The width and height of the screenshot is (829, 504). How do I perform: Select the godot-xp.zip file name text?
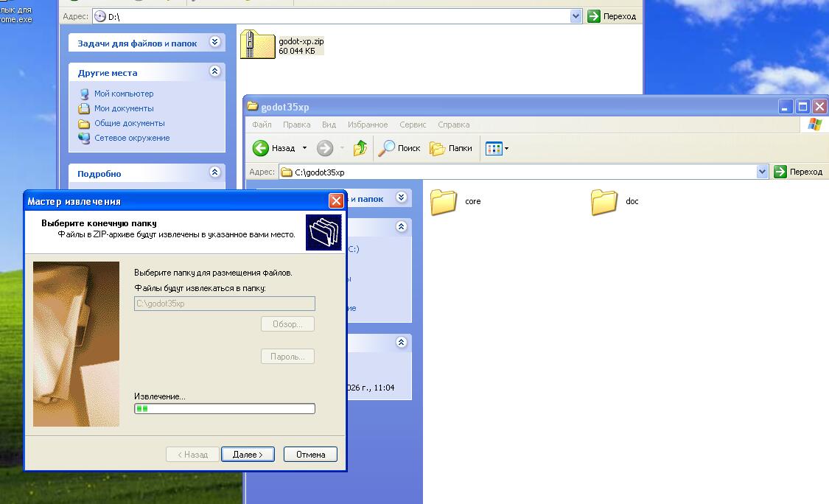click(301, 41)
